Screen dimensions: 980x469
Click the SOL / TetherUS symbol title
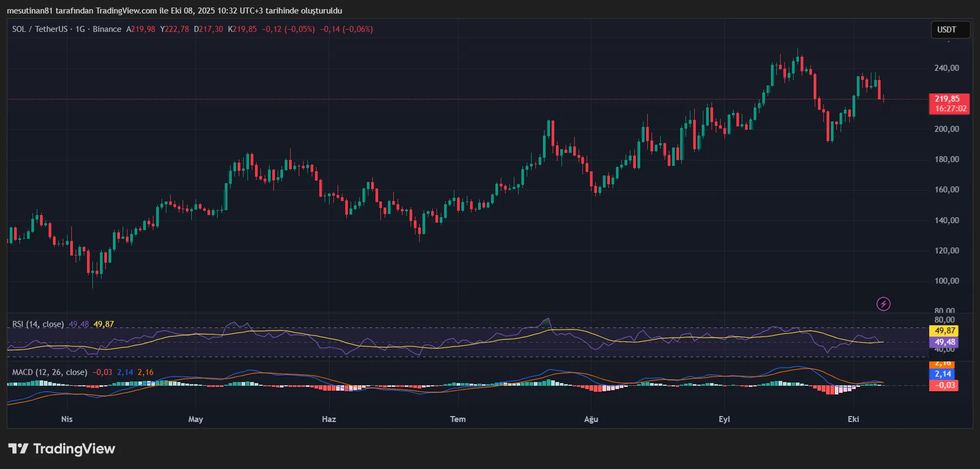click(40, 29)
